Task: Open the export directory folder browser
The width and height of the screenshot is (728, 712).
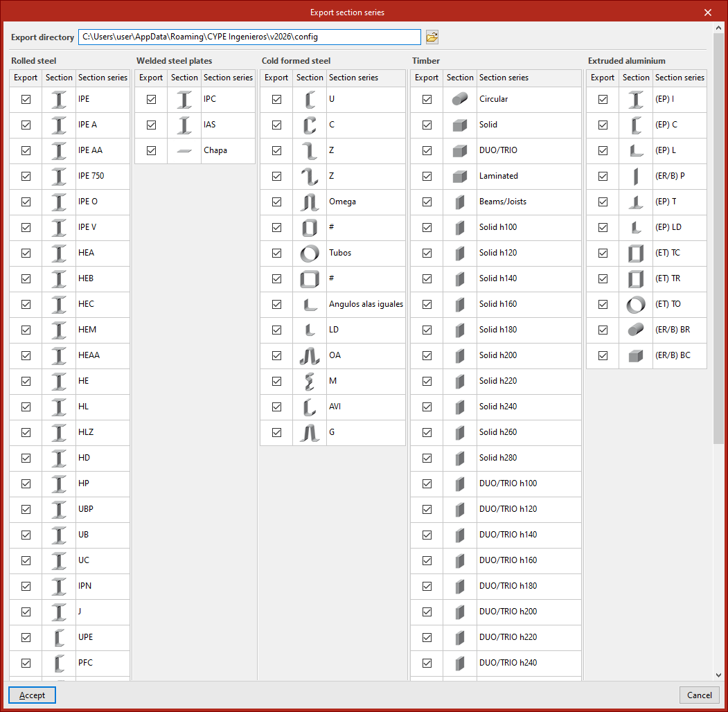Action: coord(432,37)
